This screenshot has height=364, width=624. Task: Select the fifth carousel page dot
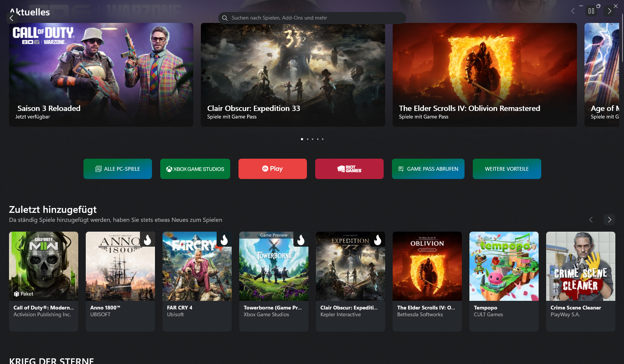(323, 139)
